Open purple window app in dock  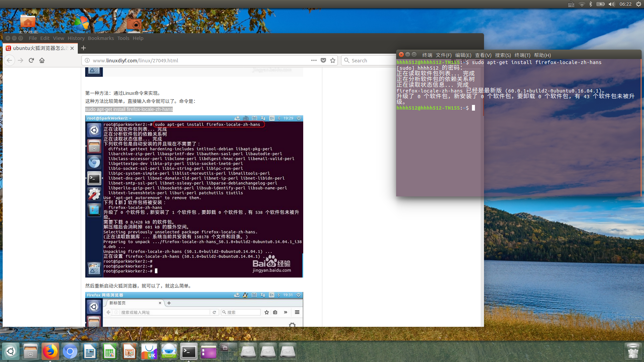click(x=209, y=351)
